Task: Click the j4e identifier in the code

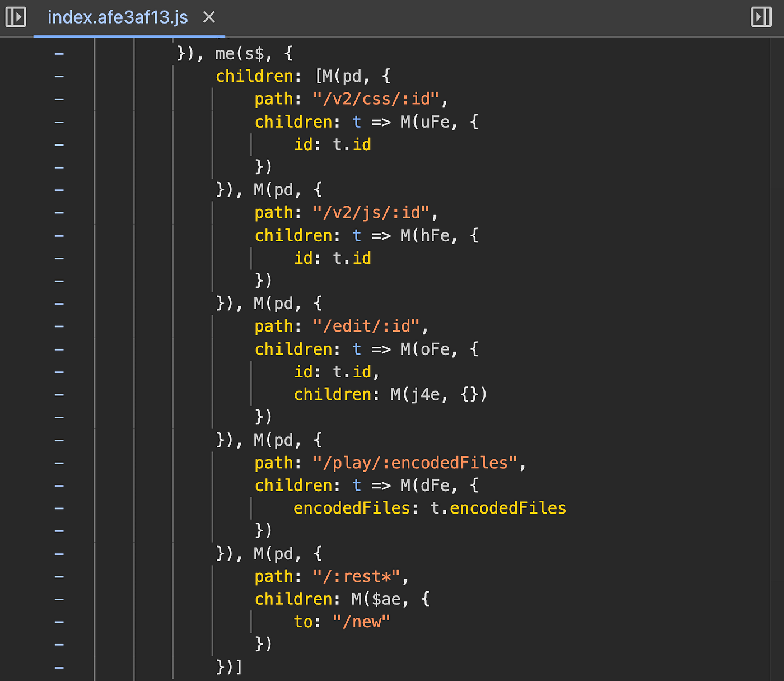Action: pos(425,395)
